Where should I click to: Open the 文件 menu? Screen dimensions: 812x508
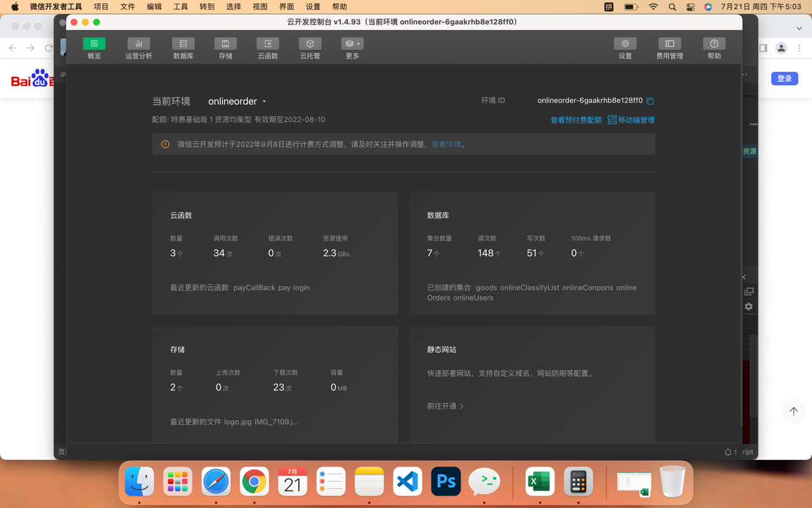128,7
